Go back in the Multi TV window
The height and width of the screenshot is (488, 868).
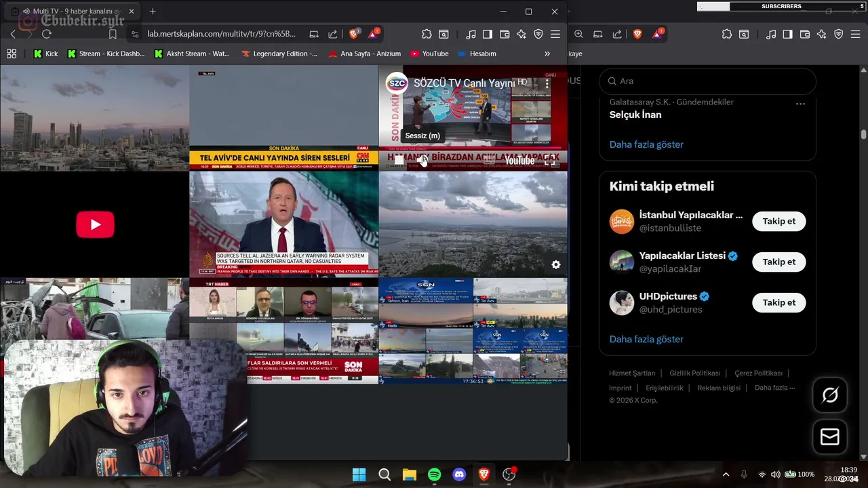13,34
